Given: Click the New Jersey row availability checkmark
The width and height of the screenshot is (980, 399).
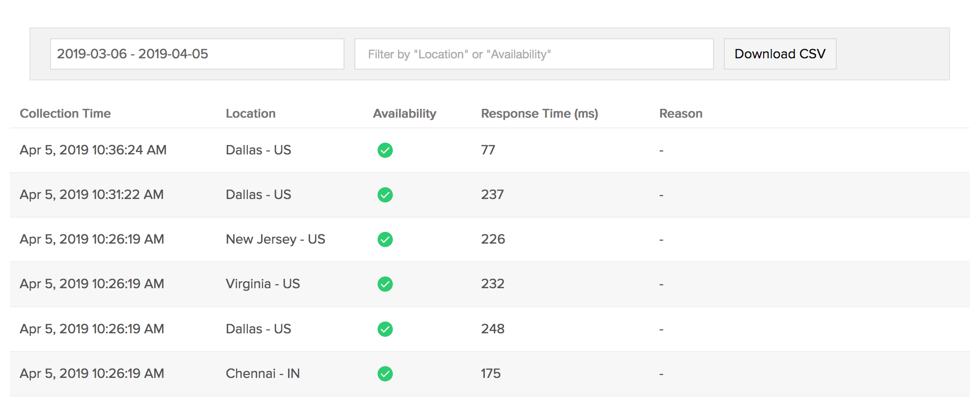Looking at the screenshot, I should pyautogui.click(x=385, y=239).
